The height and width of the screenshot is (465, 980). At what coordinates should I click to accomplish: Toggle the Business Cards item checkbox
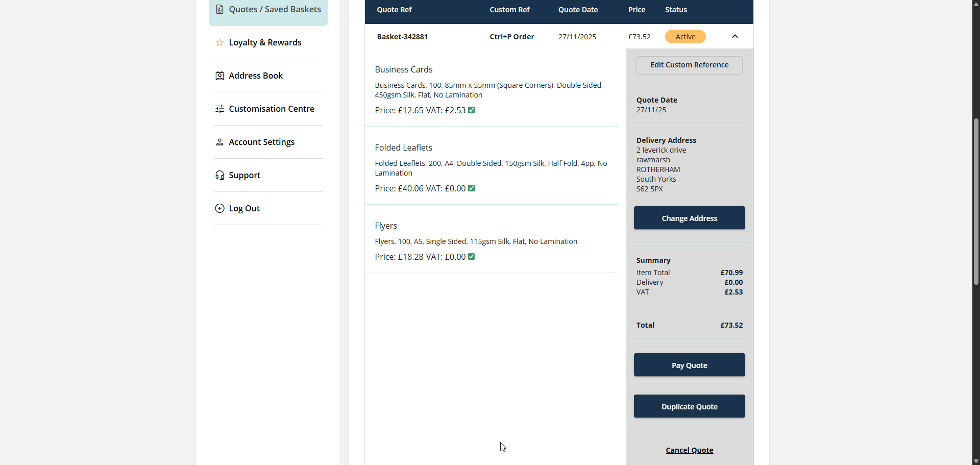tap(472, 110)
